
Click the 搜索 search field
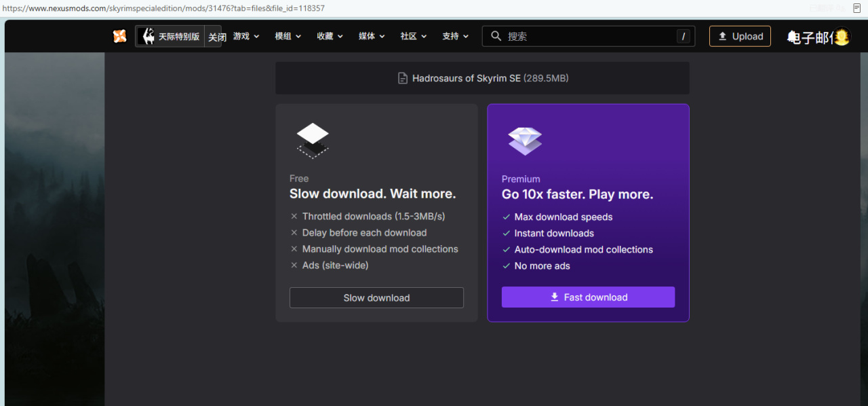[x=589, y=37]
